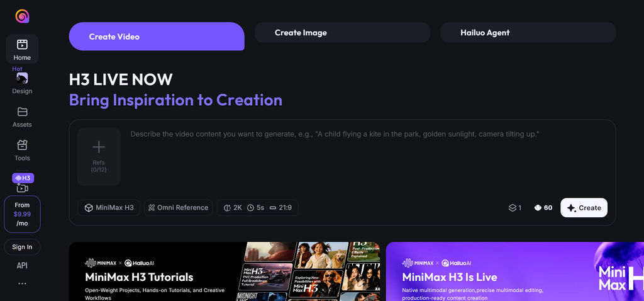Open the MiniMax H3 Is Live banner
This screenshot has width=644, height=301.
515,271
